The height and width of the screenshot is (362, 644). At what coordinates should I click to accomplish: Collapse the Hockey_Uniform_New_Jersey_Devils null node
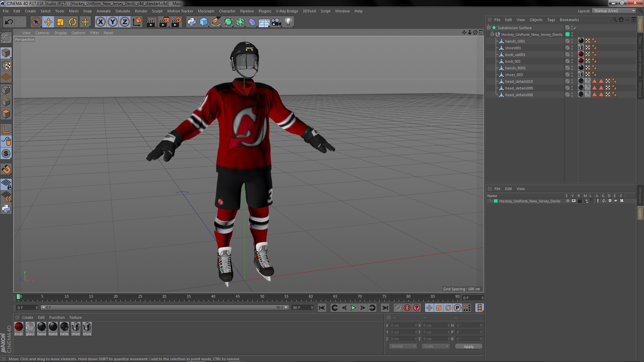point(492,35)
